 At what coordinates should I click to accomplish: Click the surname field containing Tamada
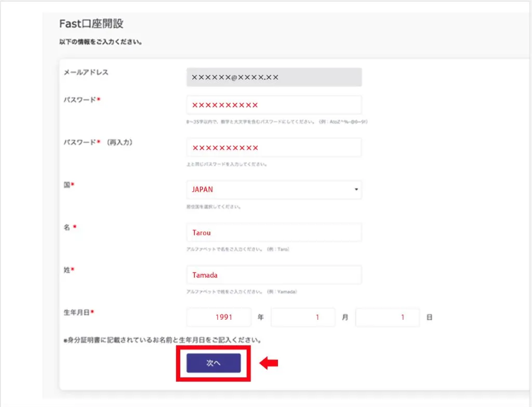(274, 275)
